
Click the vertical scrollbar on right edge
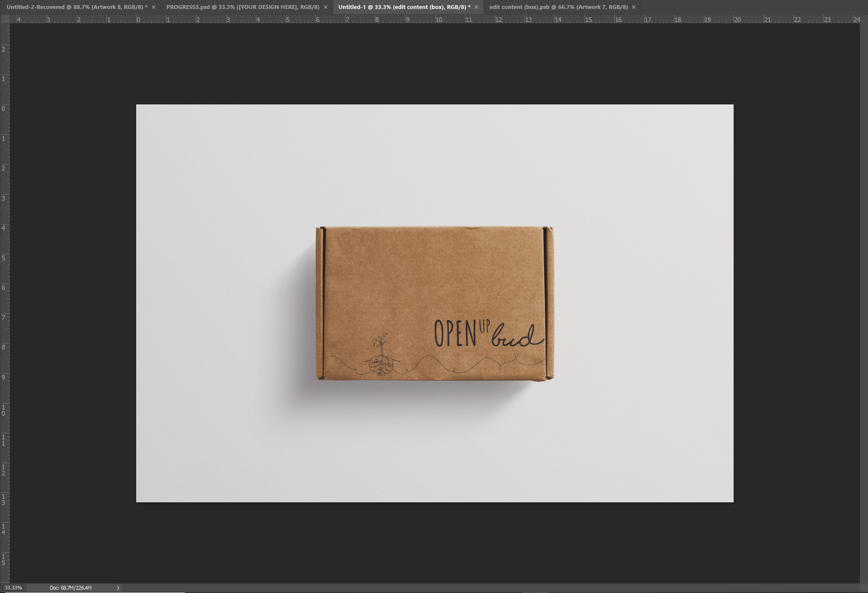coord(864,299)
